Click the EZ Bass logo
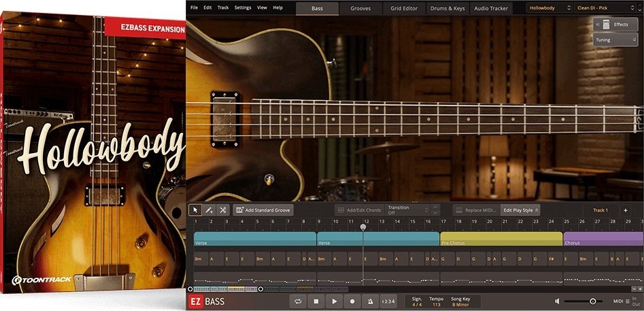 tap(208, 301)
